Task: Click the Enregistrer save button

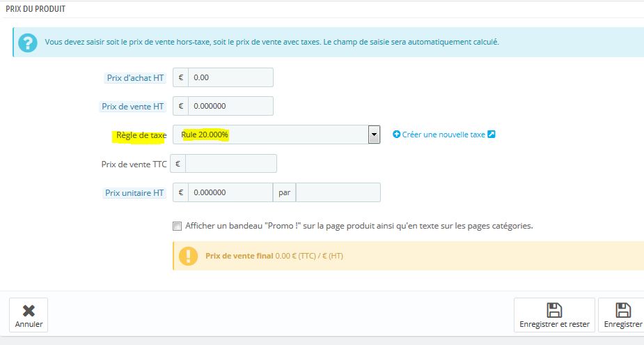Action: pyautogui.click(x=622, y=315)
